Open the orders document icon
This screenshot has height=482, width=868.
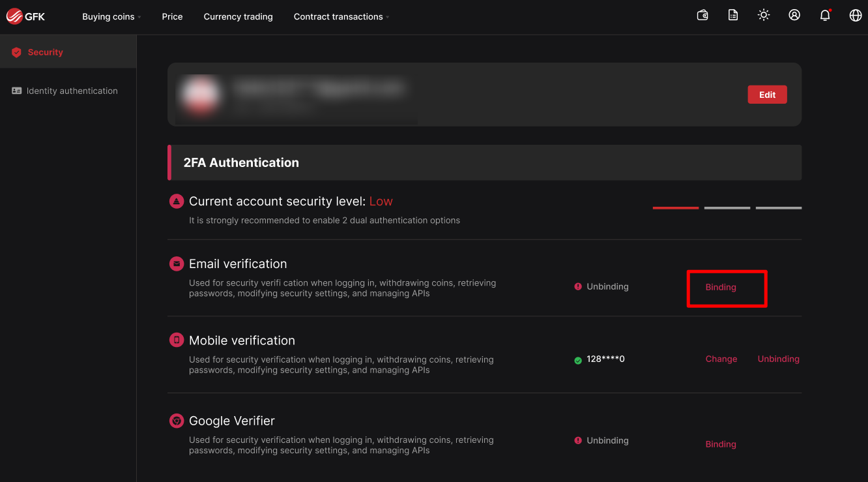tap(733, 15)
